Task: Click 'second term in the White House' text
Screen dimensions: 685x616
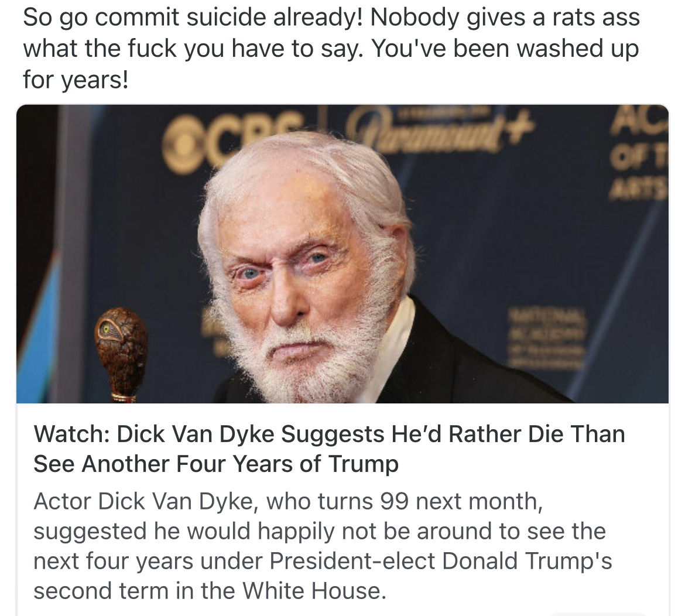Action: pyautogui.click(x=209, y=591)
